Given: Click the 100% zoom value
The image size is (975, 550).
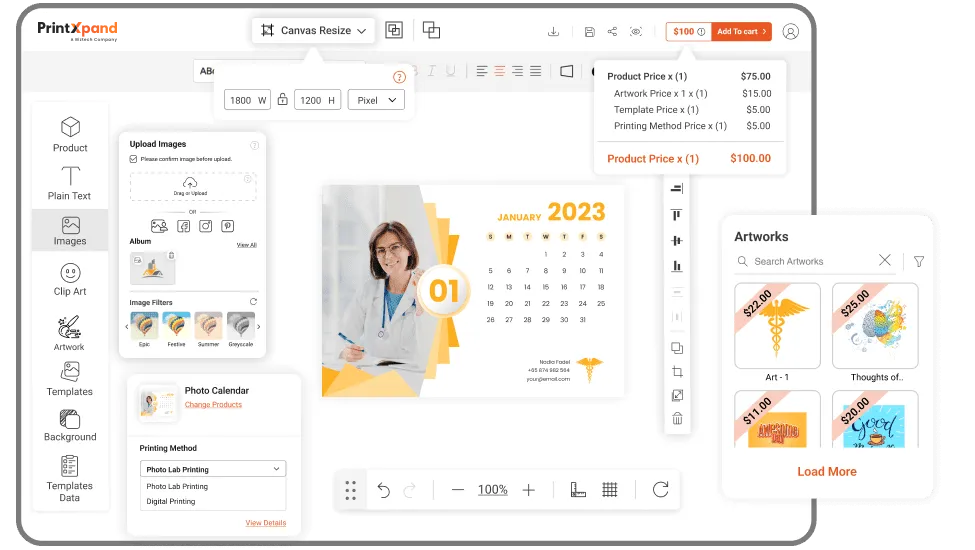Looking at the screenshot, I should point(492,490).
